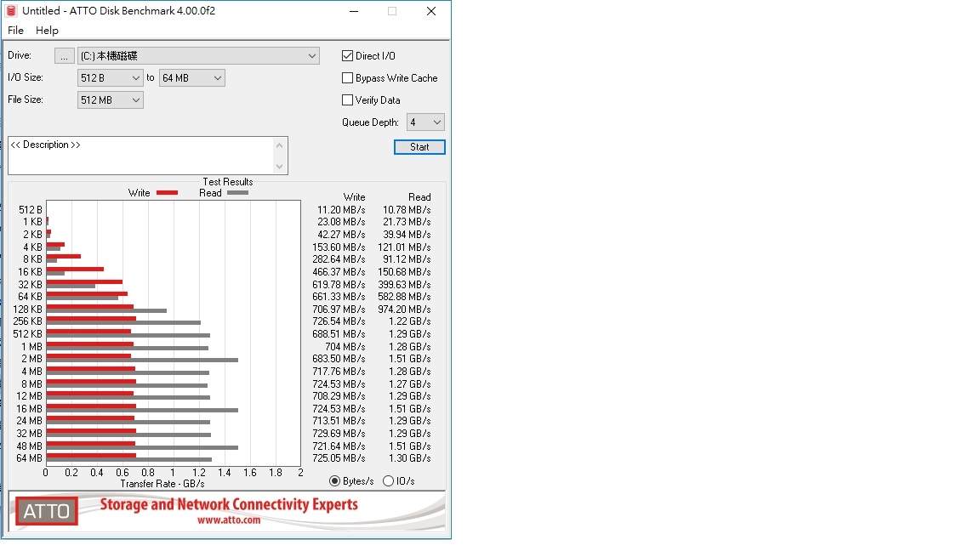Screen dimensions: 980x551
Task: Open the Help menu
Action: pos(47,30)
